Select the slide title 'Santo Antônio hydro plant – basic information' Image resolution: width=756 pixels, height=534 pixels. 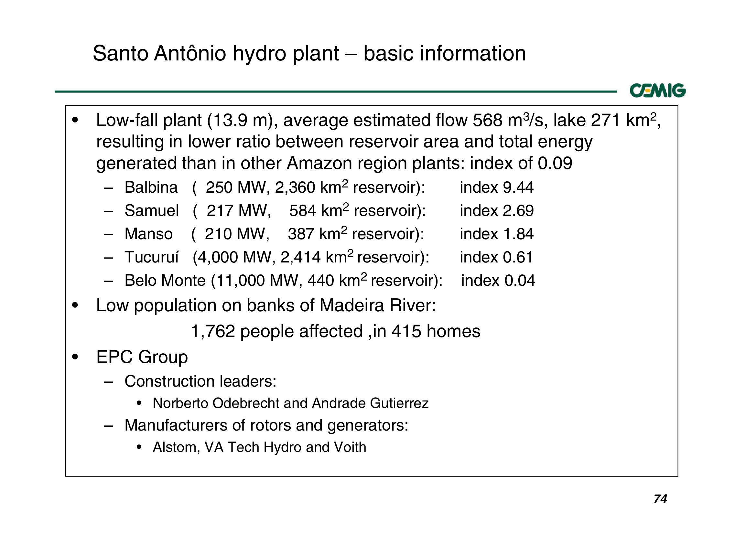(x=309, y=54)
